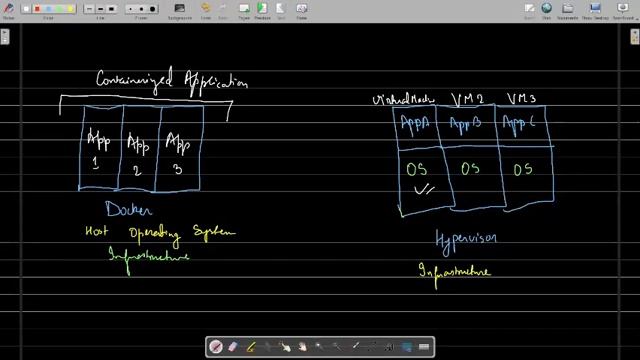Select the green pen color
Viewport: 640px width, 360px height.
(60, 9)
